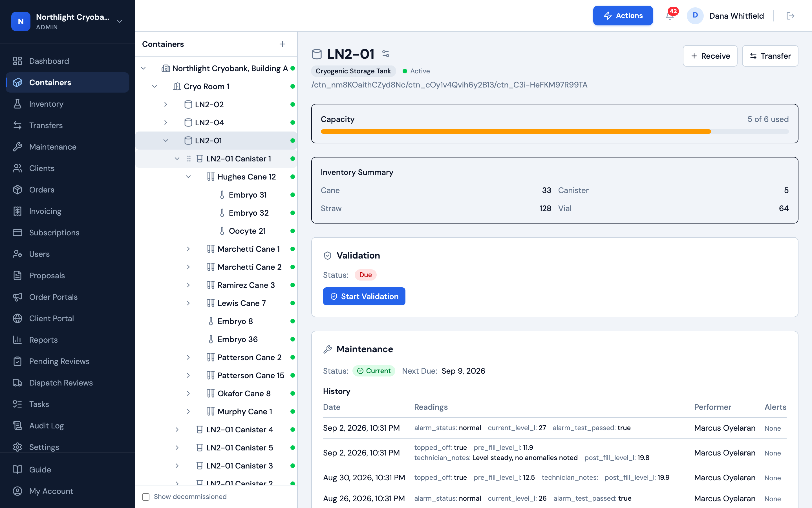Image resolution: width=812 pixels, height=508 pixels.
Task: Open Containers in sidebar menu
Action: click(67, 82)
